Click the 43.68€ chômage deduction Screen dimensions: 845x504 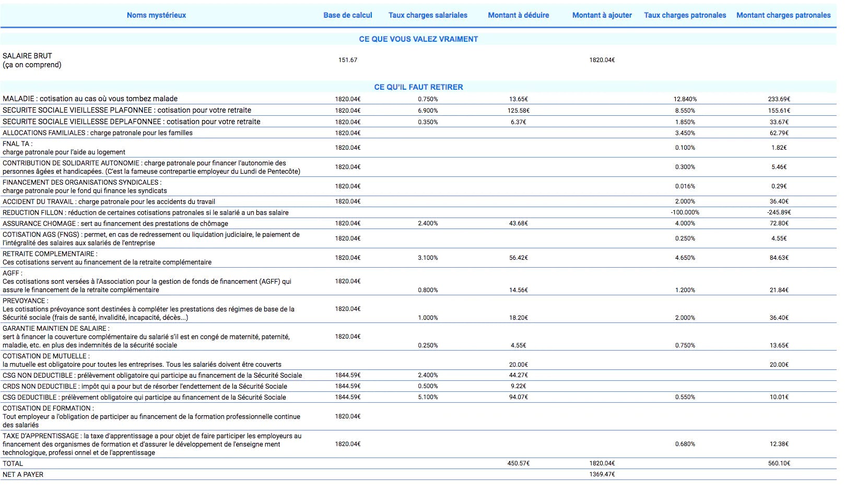click(x=519, y=223)
